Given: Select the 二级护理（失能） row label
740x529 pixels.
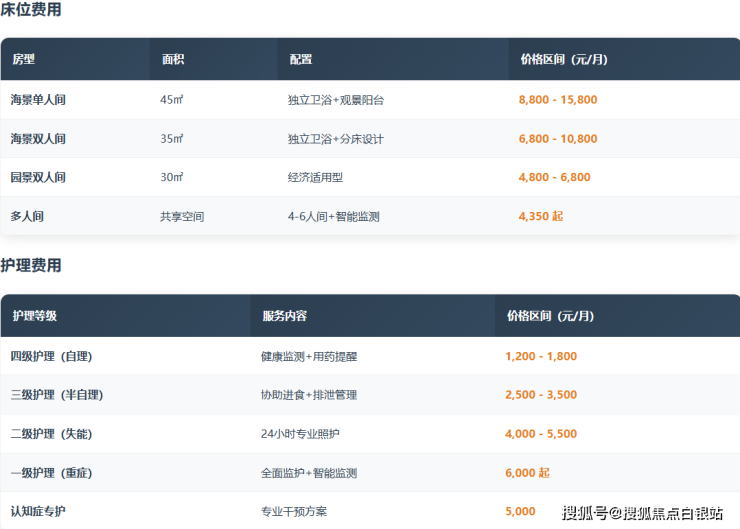Looking at the screenshot, I should tap(51, 434).
